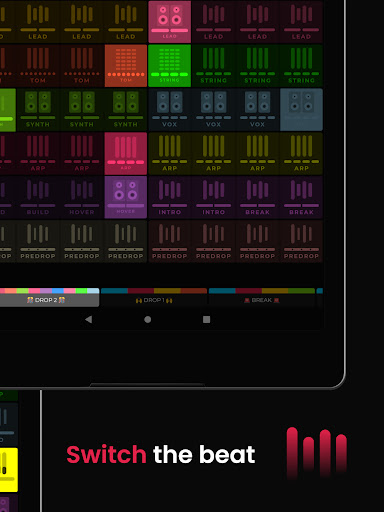Tap the light blue highlighted VOX pad
Screen dimensions: 384x512
(301, 110)
